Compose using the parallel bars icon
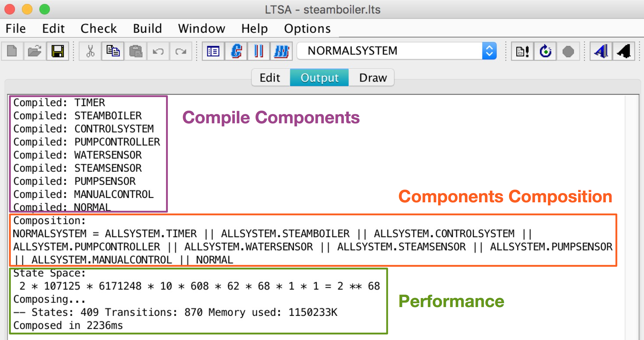This screenshot has height=340, width=644. [x=259, y=51]
